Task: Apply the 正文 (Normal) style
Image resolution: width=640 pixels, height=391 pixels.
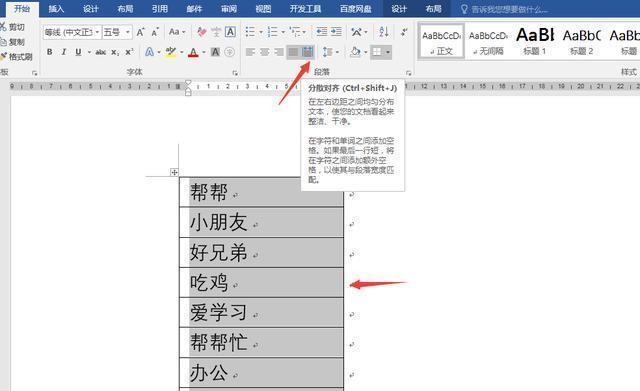Action: click(442, 42)
